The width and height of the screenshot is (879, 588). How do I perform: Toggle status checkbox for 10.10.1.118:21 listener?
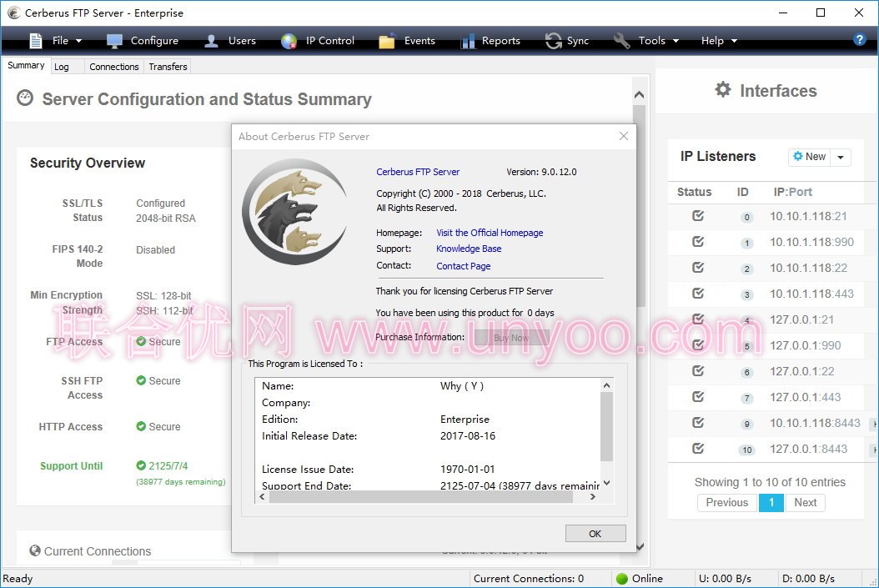coord(698,216)
